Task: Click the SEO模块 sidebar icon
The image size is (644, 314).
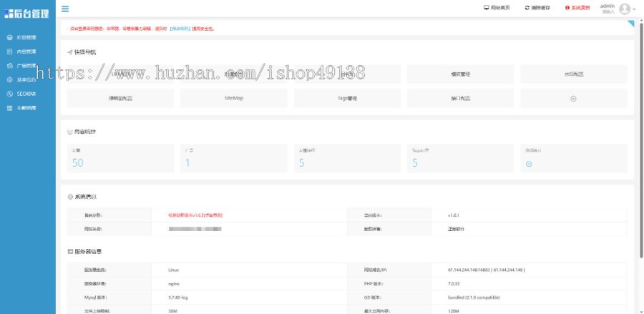Action: 10,94
